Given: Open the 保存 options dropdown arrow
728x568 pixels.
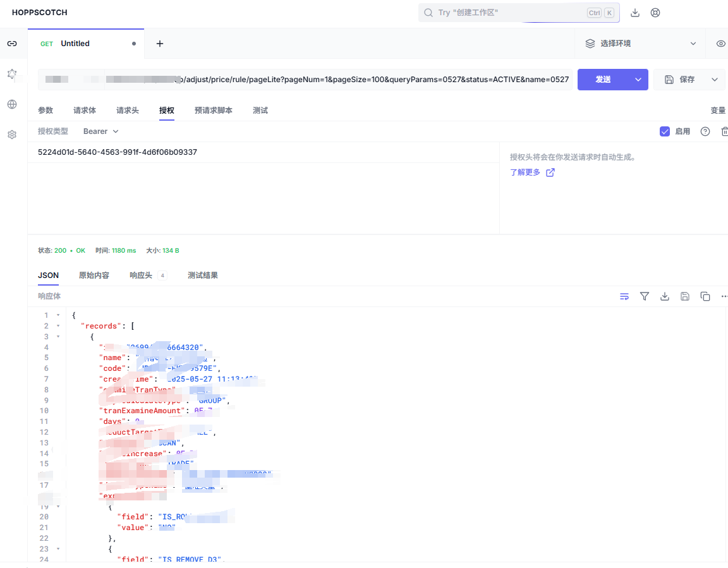Looking at the screenshot, I should (x=715, y=80).
